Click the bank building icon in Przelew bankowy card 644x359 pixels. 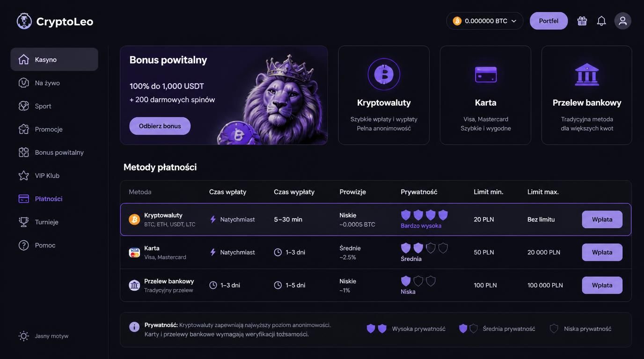click(x=587, y=74)
